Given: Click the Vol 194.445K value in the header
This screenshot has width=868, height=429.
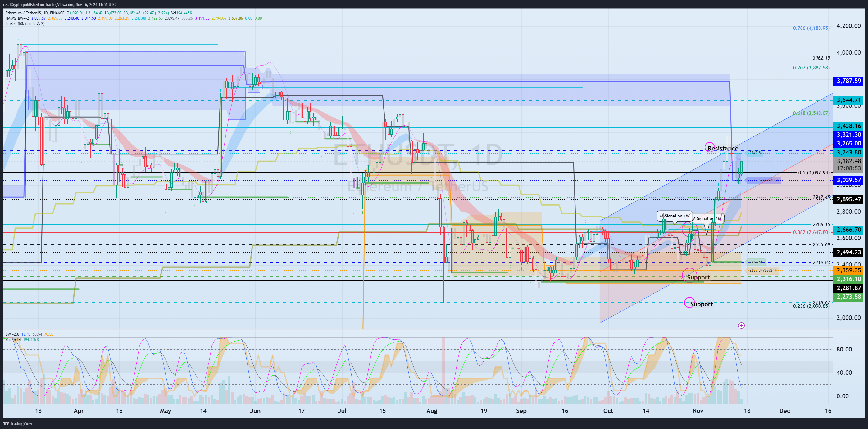Looking at the screenshot, I should (x=182, y=13).
